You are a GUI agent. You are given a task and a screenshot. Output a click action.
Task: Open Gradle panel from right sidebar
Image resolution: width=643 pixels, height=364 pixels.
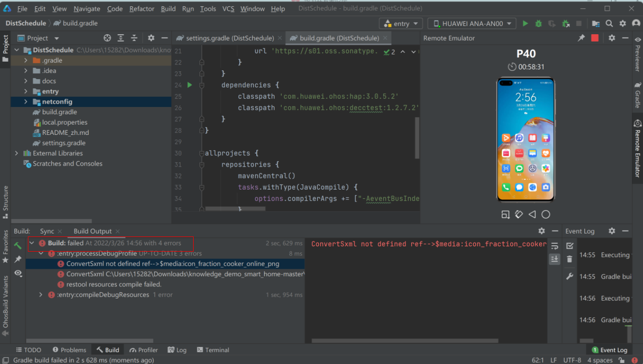click(x=637, y=95)
